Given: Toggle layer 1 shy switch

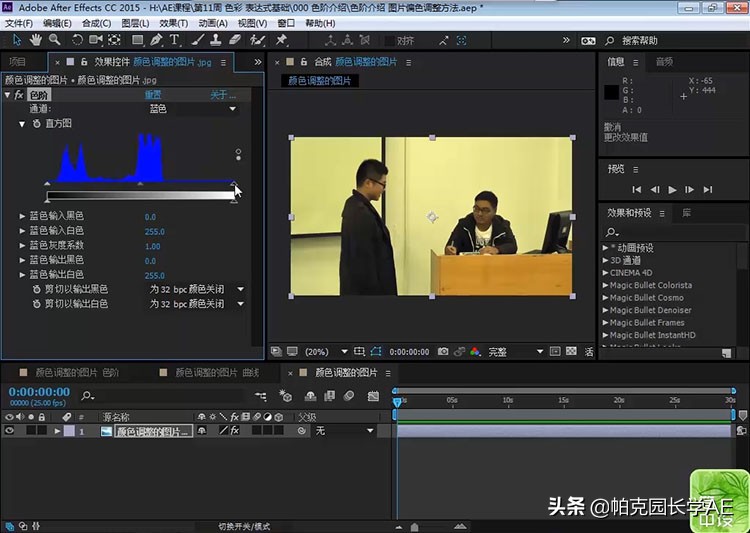Looking at the screenshot, I should (202, 431).
